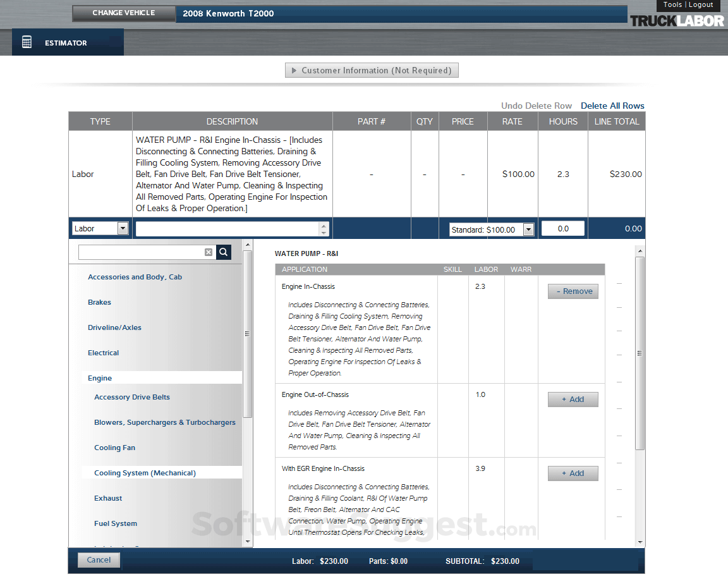The height and width of the screenshot is (586, 728).
Task: Click the magnifying glass search icon
Action: [223, 252]
